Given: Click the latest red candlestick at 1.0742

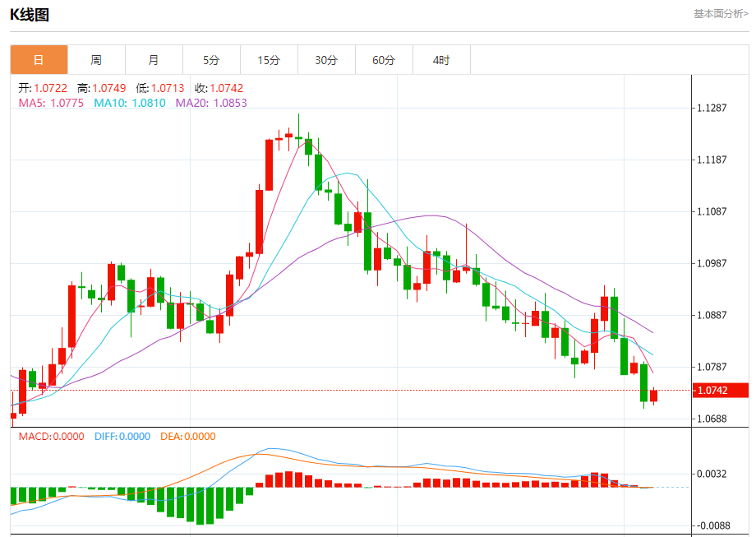Looking at the screenshot, I should click(x=654, y=396).
